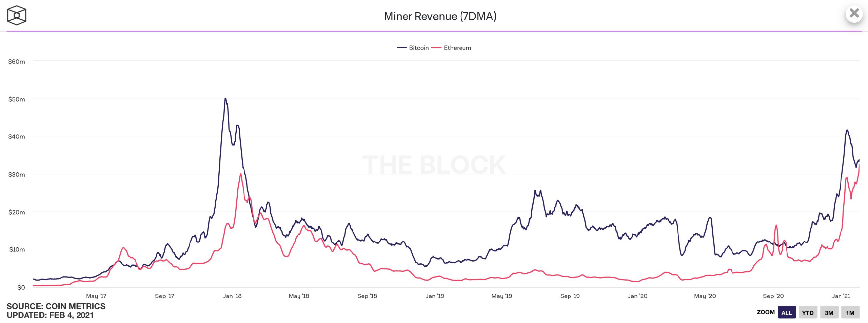This screenshot has height=323, width=868.
Task: Set zoom range to YTD
Action: coord(808,312)
